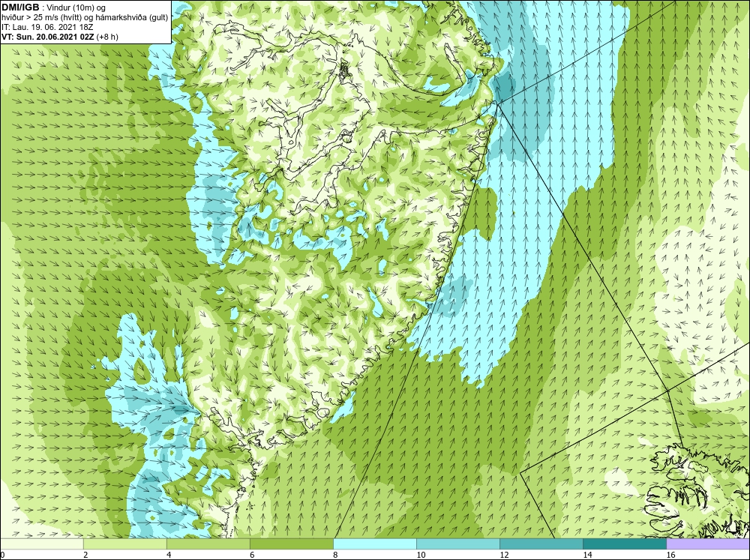Click the legend label 4

point(169,555)
